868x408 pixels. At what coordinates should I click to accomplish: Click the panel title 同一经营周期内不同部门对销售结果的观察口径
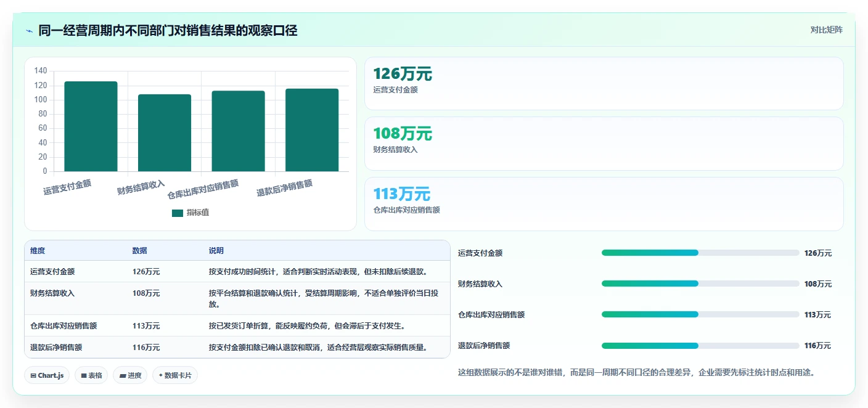(168, 30)
